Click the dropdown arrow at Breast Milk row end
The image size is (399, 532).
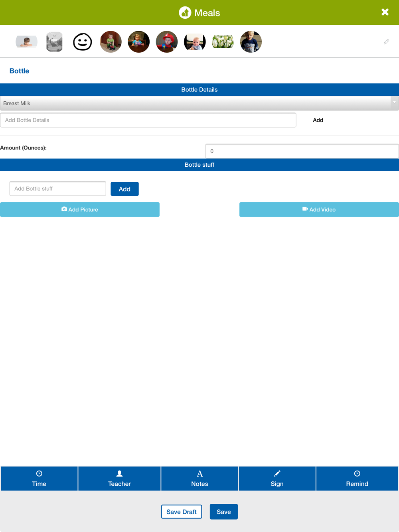click(394, 103)
